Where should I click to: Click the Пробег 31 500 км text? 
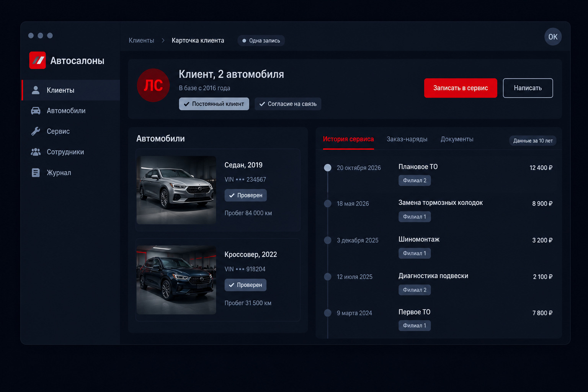pyautogui.click(x=248, y=303)
